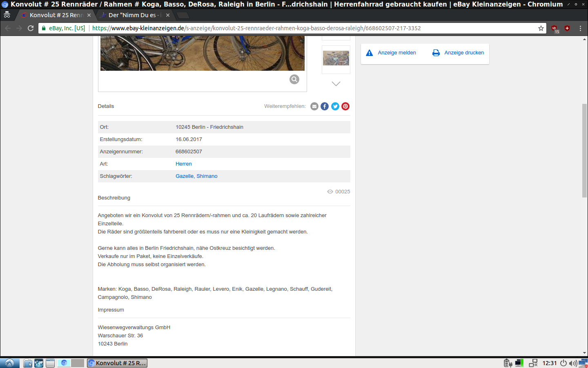This screenshot has width=588, height=368.
Task: Click Wiesenwegverwaltungs GmbH text
Action: 134,328
